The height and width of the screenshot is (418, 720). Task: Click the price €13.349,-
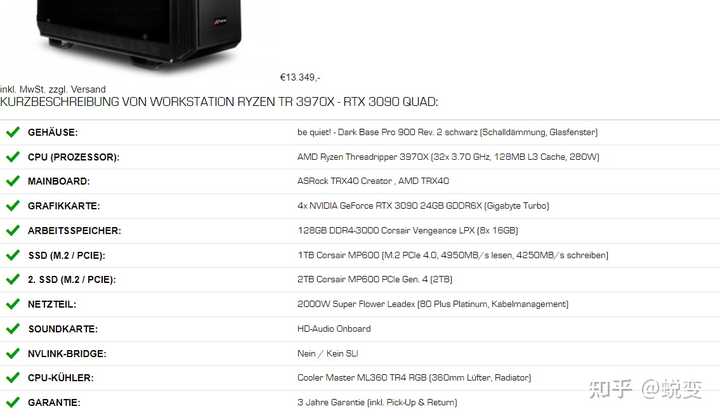click(300, 77)
